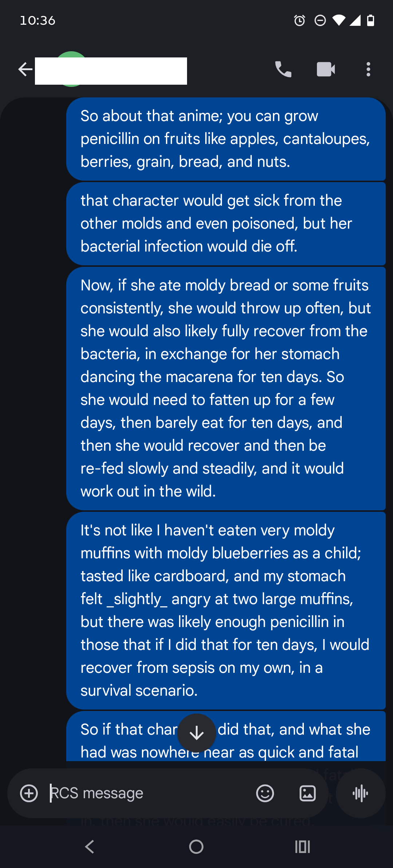This screenshot has height=868, width=393.
Task: Open attachments with the plus icon
Action: pos(29,793)
